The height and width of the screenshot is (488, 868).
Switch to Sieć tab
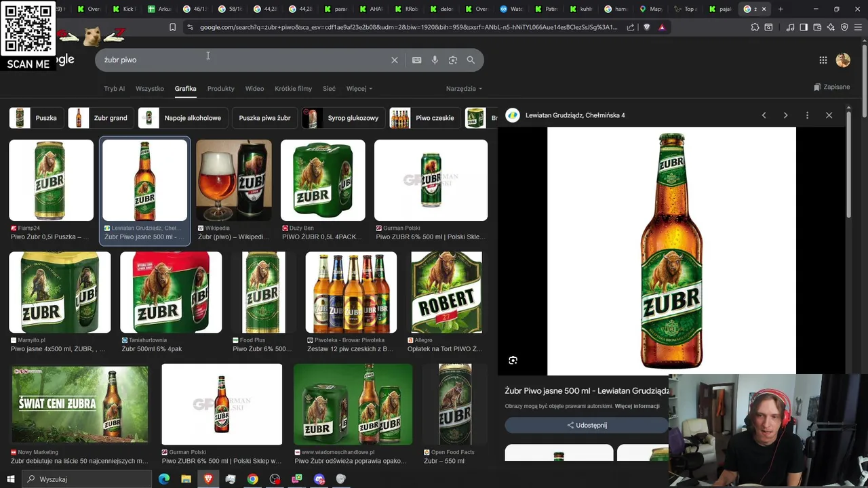(329, 88)
